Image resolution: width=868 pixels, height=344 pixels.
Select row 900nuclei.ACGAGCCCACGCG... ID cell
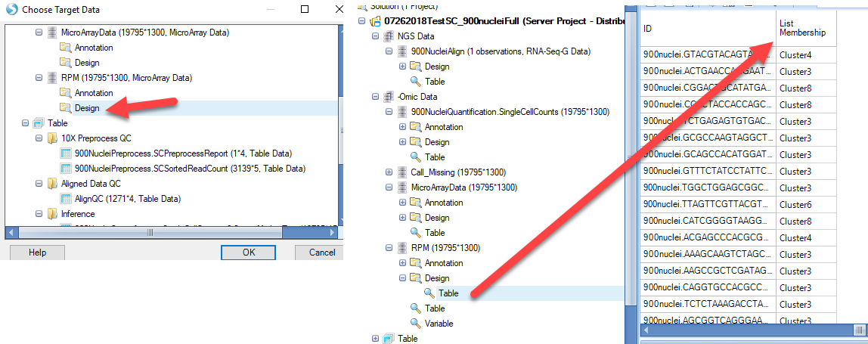click(708, 237)
